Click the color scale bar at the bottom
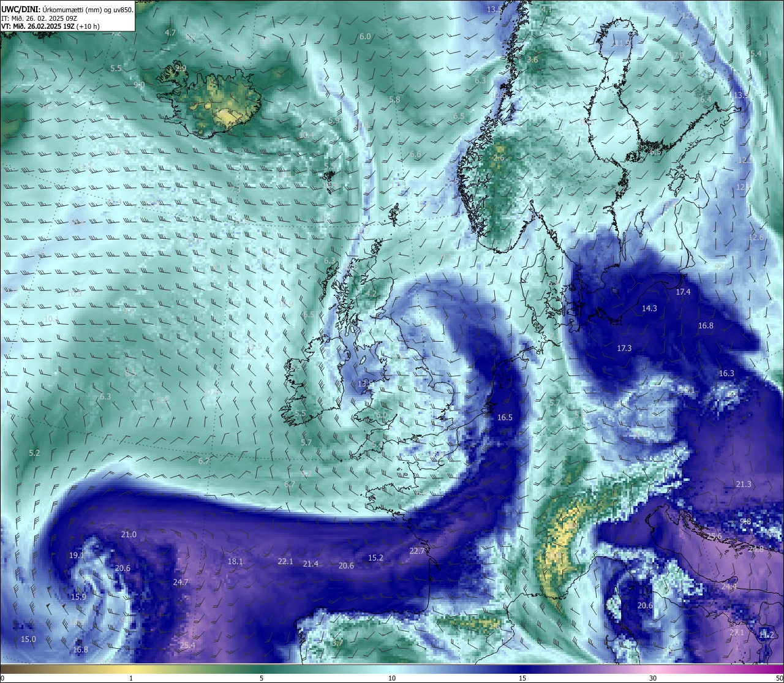The height and width of the screenshot is (683, 784). pos(392,668)
